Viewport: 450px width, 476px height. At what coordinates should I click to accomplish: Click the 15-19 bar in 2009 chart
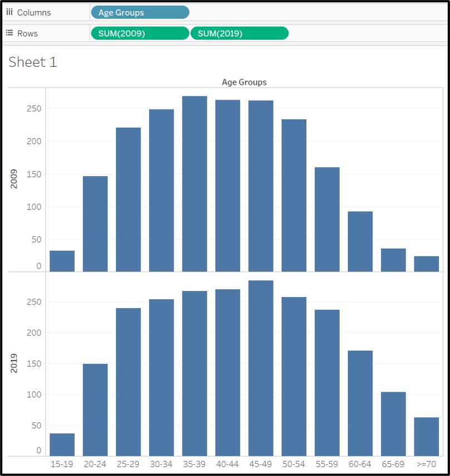pos(62,261)
